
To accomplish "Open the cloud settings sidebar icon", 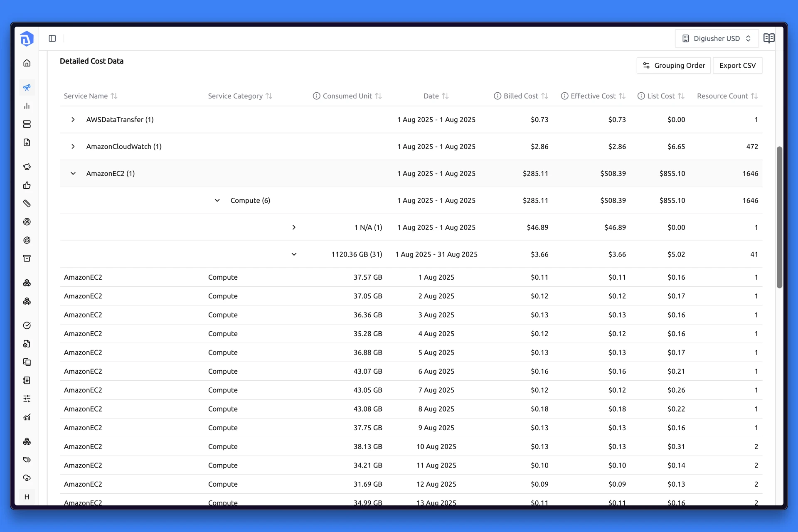I will [27, 478].
